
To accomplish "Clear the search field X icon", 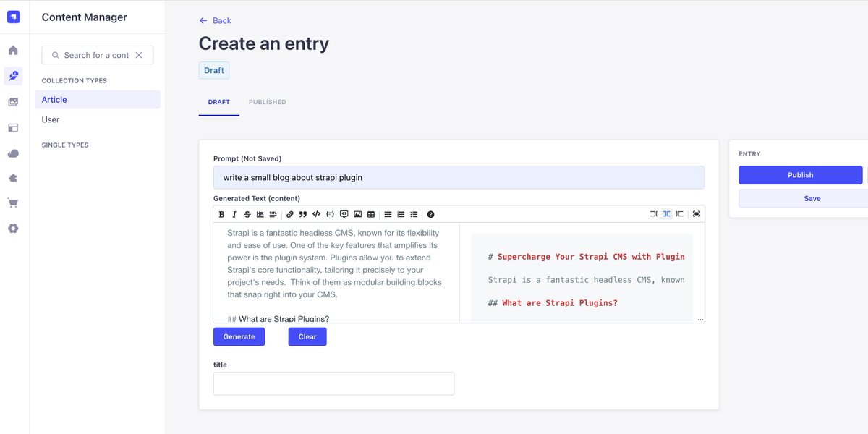I will click(139, 55).
